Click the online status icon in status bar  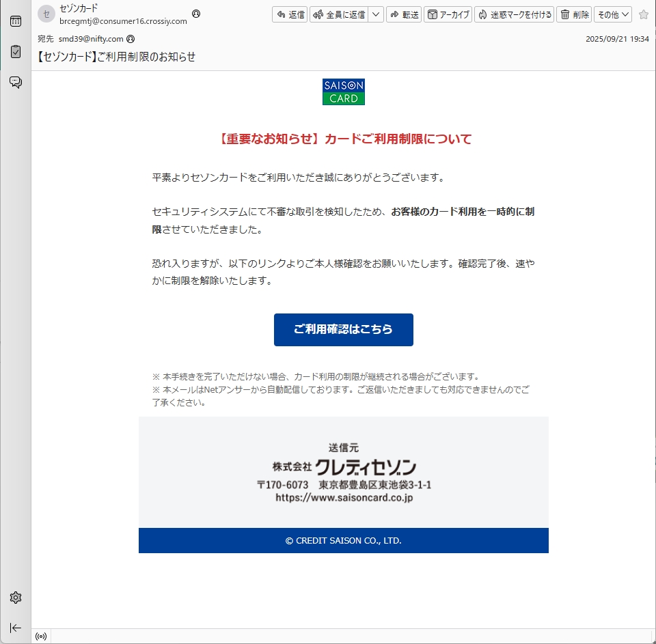(x=41, y=636)
